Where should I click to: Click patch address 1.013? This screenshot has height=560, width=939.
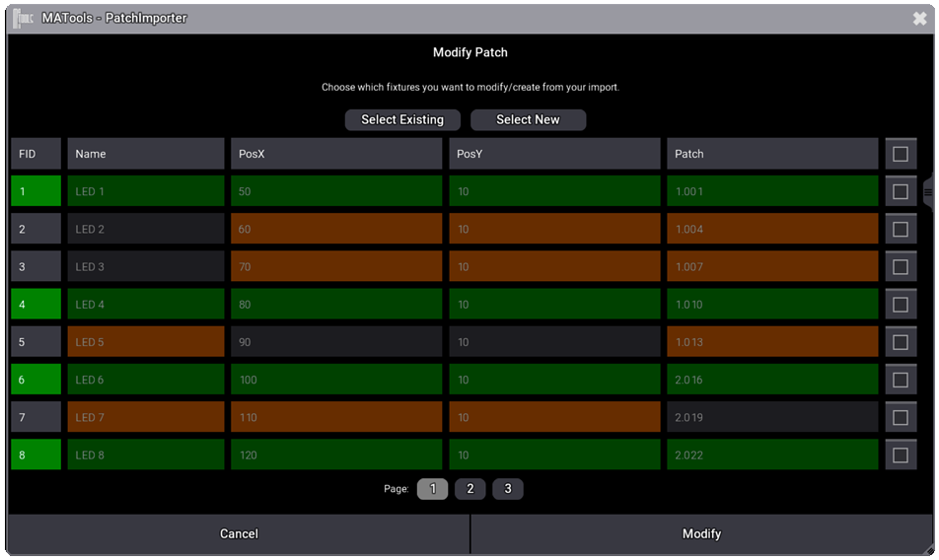point(772,342)
